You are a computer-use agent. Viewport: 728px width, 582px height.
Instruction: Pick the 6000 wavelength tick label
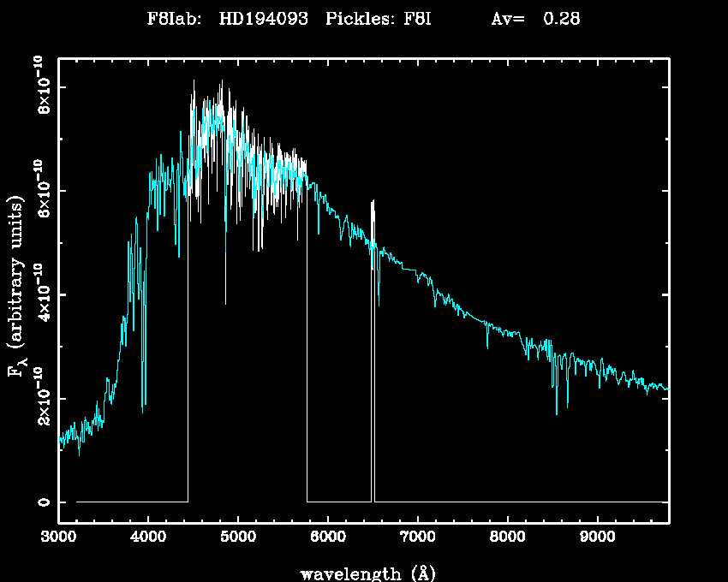328,539
